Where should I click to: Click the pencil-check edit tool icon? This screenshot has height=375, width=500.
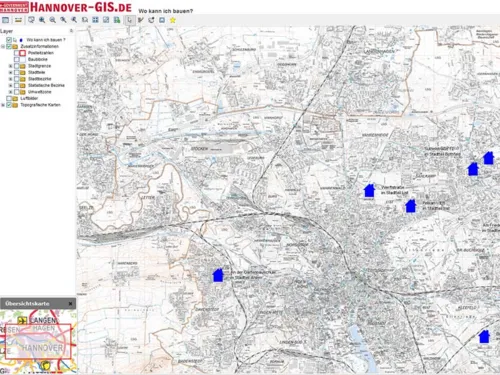click(x=141, y=20)
